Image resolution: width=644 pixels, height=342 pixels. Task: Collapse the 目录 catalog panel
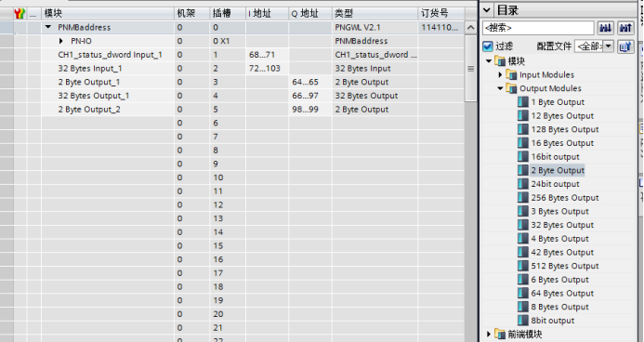486,10
